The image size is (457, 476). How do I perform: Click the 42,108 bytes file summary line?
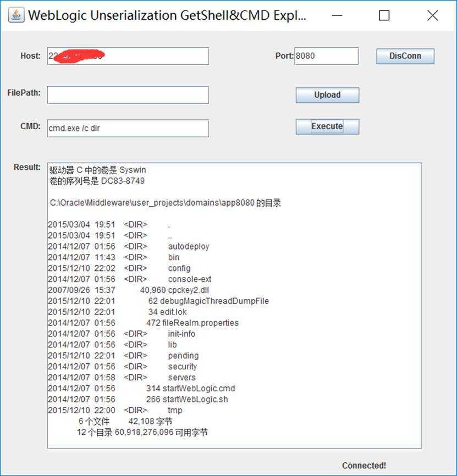pyautogui.click(x=125, y=421)
